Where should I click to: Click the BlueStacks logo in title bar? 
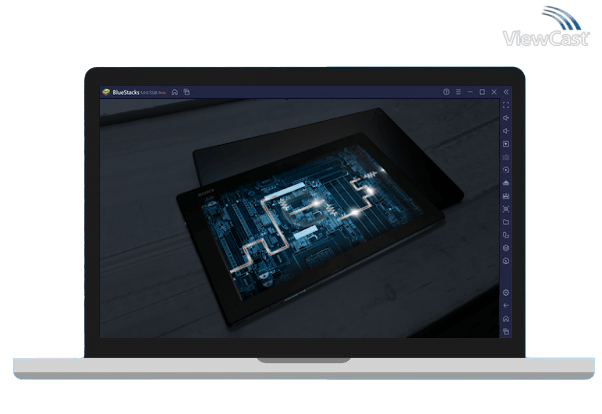pyautogui.click(x=106, y=92)
